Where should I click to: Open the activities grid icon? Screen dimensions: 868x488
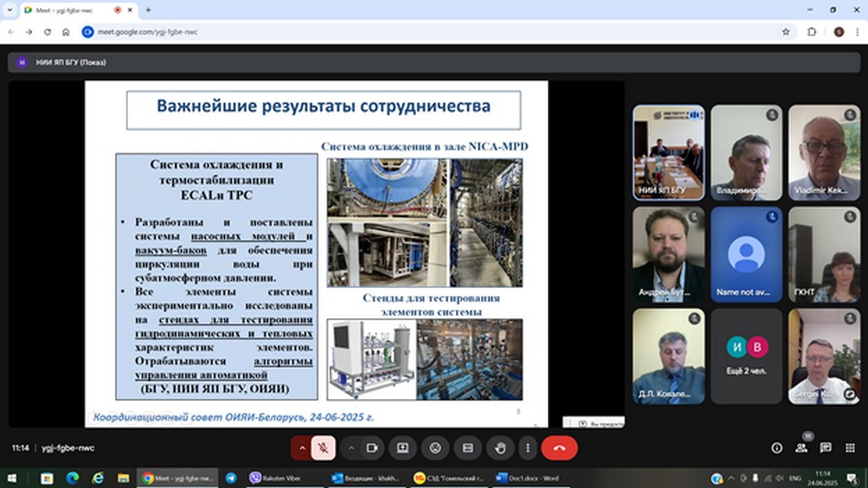849,447
